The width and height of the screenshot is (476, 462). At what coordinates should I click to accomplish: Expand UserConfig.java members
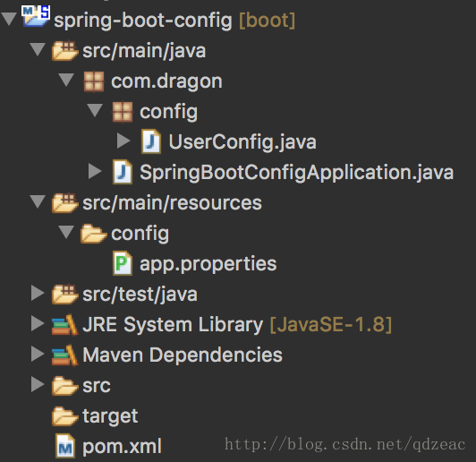pyautogui.click(x=123, y=141)
